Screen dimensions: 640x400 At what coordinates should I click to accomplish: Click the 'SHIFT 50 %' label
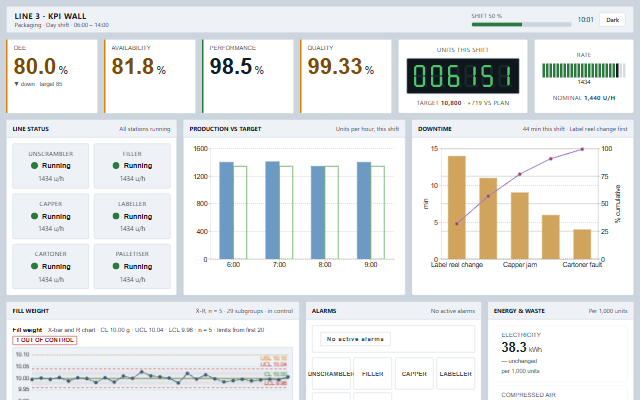coord(487,16)
